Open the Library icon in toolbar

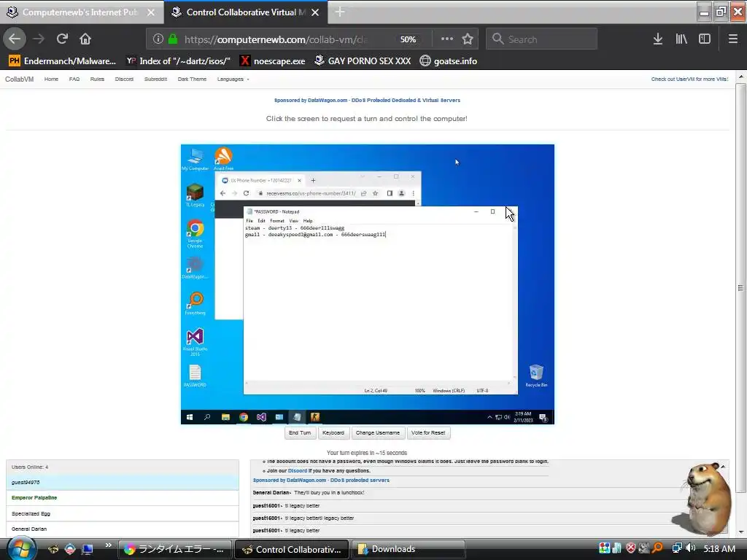tap(681, 39)
